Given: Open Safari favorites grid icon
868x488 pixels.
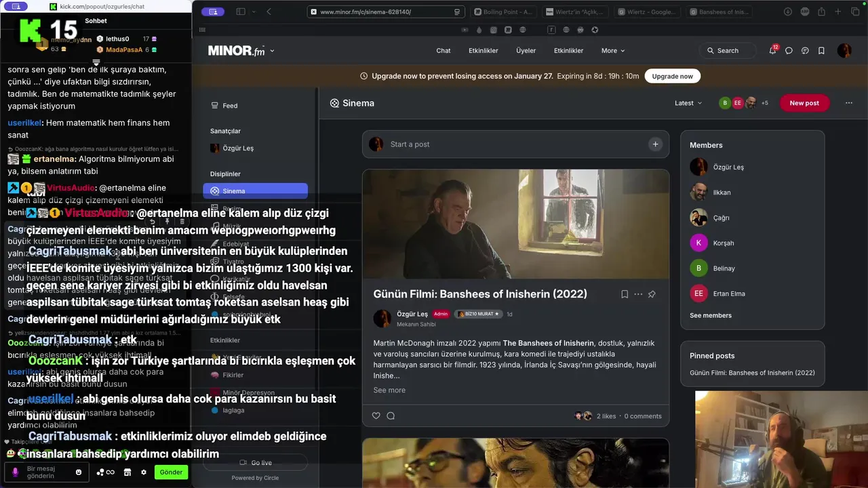Looking at the screenshot, I should tap(202, 30).
